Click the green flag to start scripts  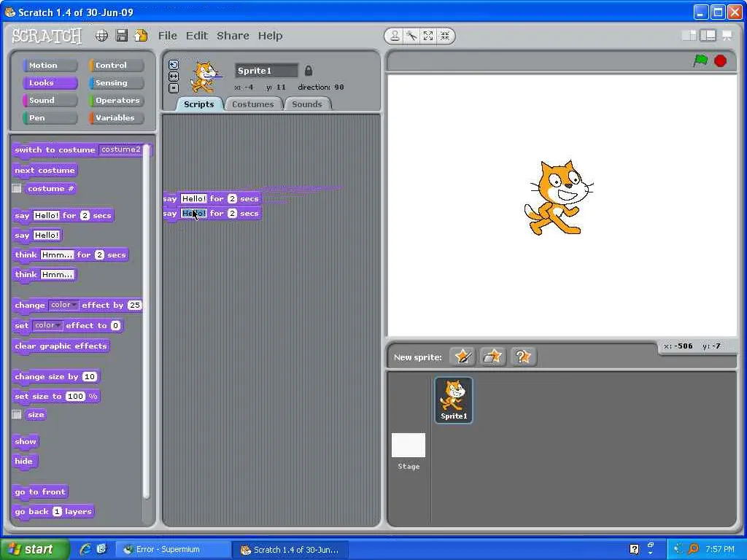[700, 61]
